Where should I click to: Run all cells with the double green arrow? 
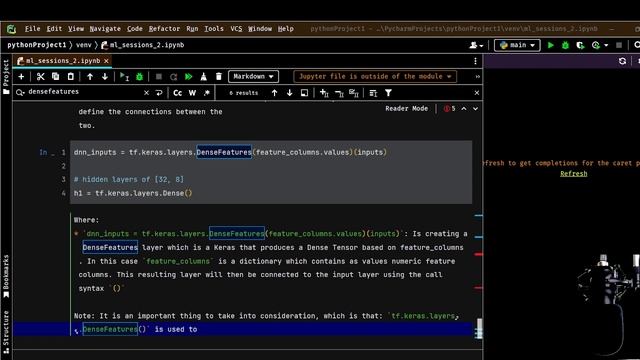coord(189,77)
